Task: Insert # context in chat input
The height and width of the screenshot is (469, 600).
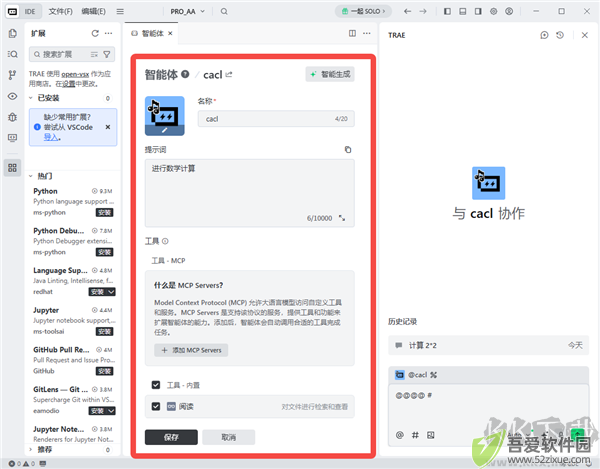Action: coord(415,435)
